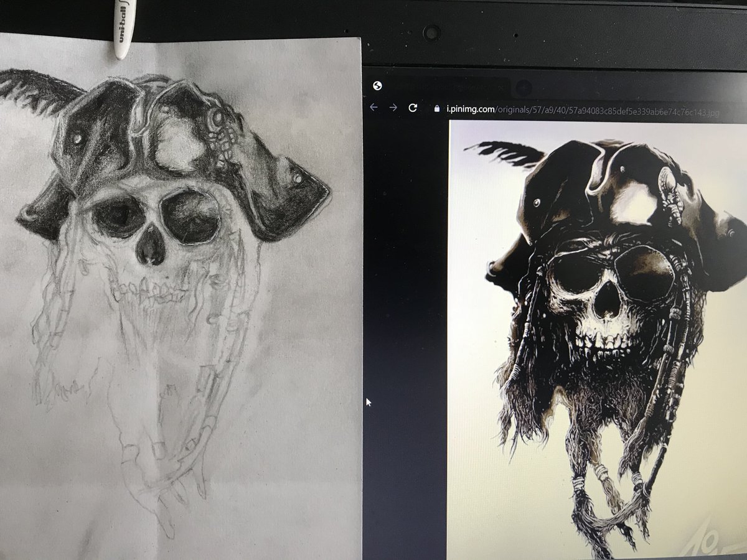Image resolution: width=747 pixels, height=560 pixels.
Task: Go back to the previous page
Action: pos(374,108)
